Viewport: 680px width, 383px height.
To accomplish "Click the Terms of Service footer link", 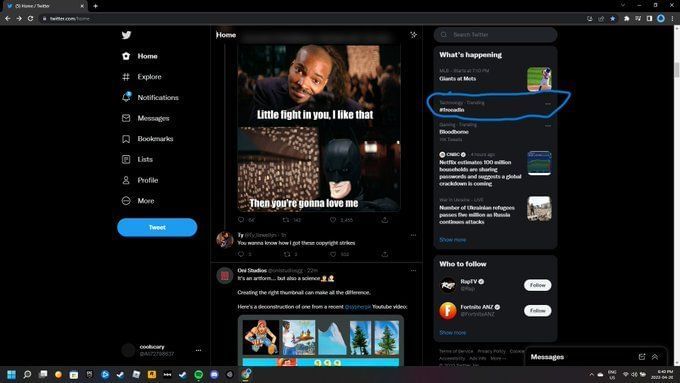I will pyautogui.click(x=456, y=351).
